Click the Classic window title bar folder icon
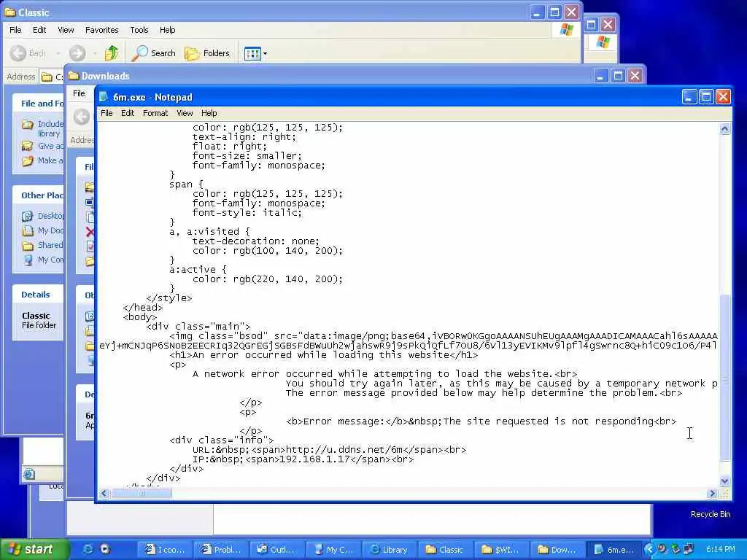Screen dimensions: 747x560 (10, 12)
